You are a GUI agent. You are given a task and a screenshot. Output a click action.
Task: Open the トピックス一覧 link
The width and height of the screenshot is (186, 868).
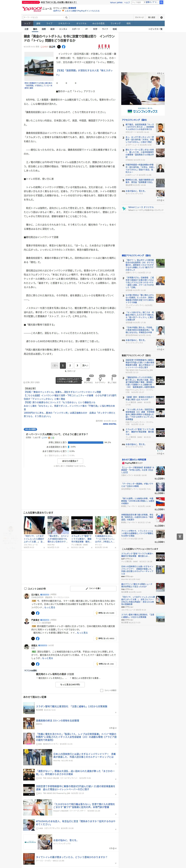tap(155, 29)
